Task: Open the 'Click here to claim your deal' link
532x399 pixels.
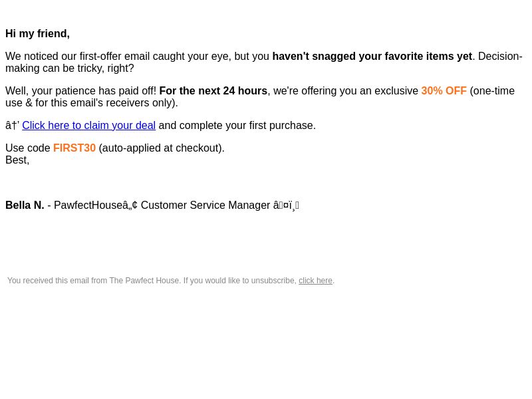Action: click(89, 125)
